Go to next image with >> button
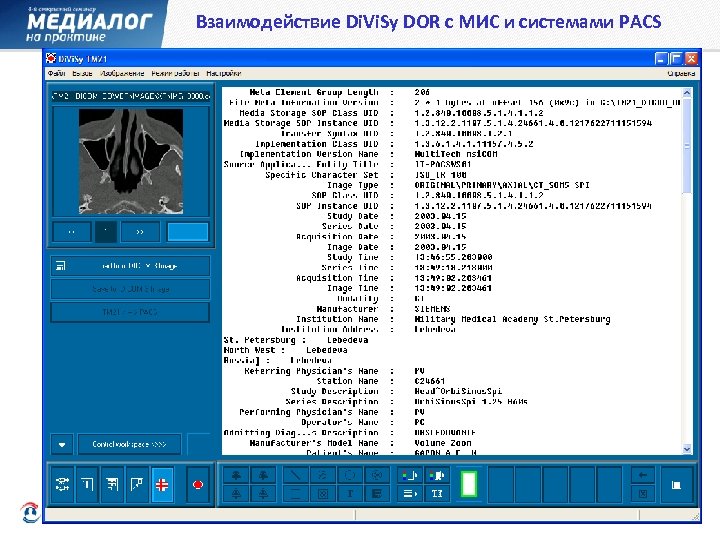720x540 pixels. (x=140, y=232)
